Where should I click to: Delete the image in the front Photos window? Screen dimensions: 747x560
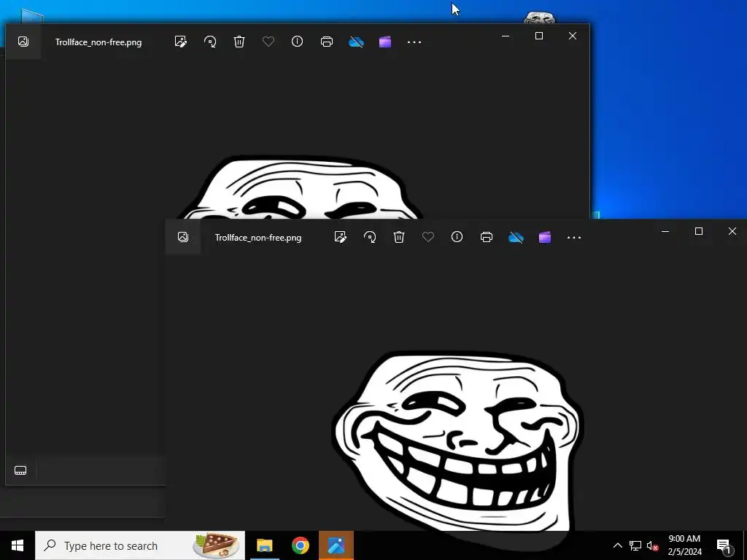coord(399,237)
